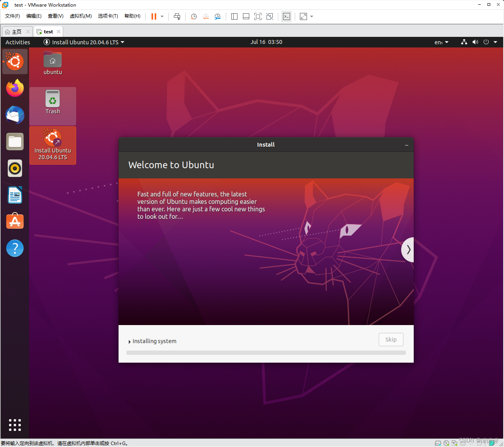Click the power icon in system menu
Screen dimensions: 504x447
coord(486,42)
